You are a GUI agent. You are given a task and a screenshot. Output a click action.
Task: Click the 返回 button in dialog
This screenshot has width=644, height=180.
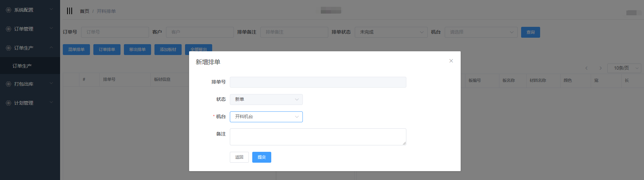[x=239, y=157]
